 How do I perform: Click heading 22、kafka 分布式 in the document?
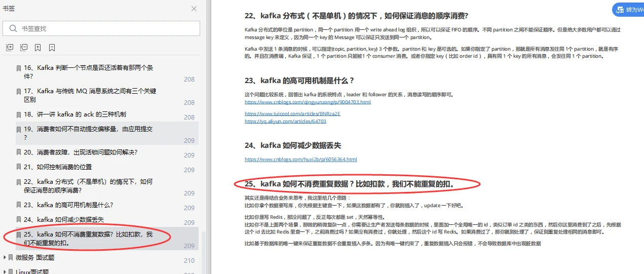coord(356,15)
